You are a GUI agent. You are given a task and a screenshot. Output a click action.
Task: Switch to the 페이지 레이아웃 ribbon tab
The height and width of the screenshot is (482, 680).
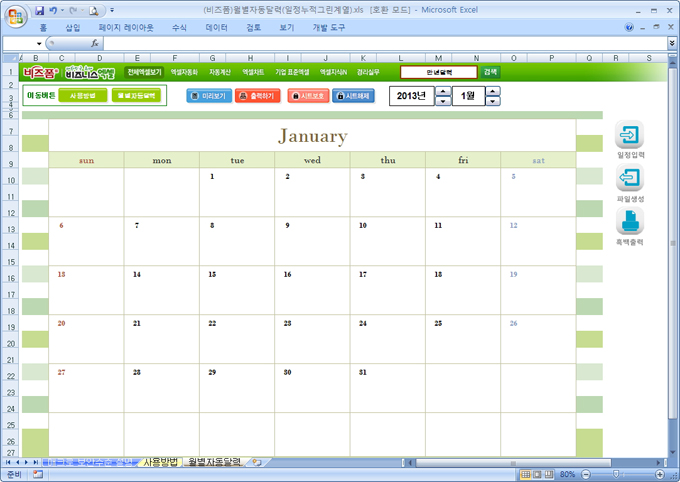[126, 28]
